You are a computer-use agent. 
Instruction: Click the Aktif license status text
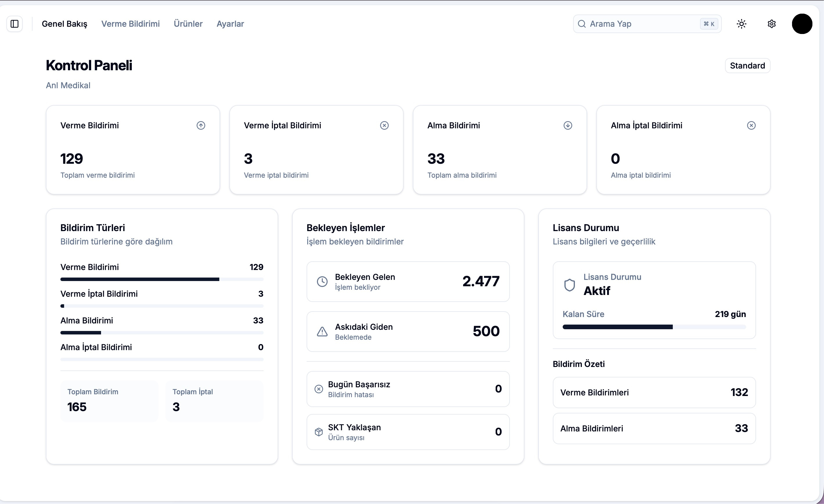point(597,291)
